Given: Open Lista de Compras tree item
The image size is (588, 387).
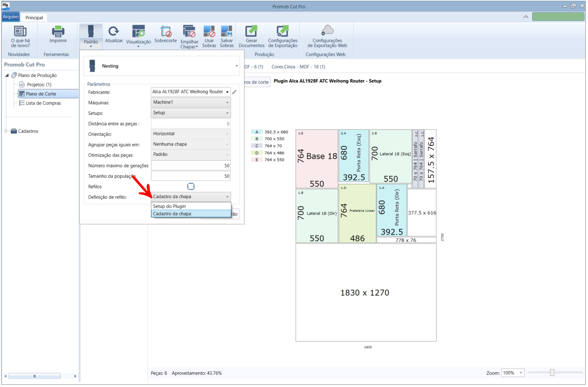Looking at the screenshot, I should [x=43, y=103].
